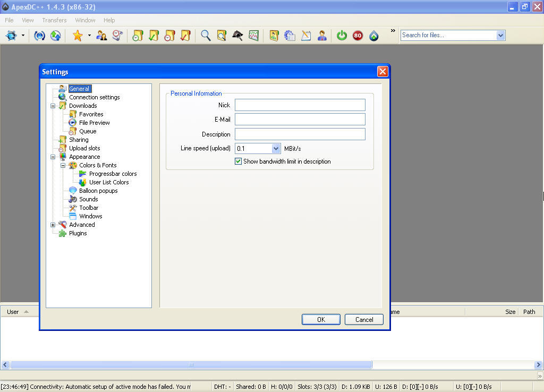This screenshot has width=544, height=392.
Task: Collapse the Downloads tree branch
Action: pyautogui.click(x=53, y=106)
